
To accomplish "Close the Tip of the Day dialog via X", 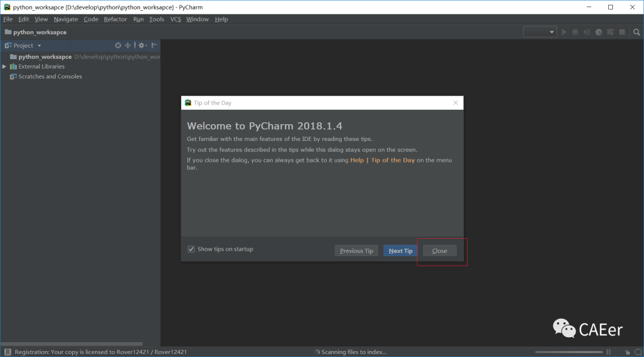I will coord(456,103).
